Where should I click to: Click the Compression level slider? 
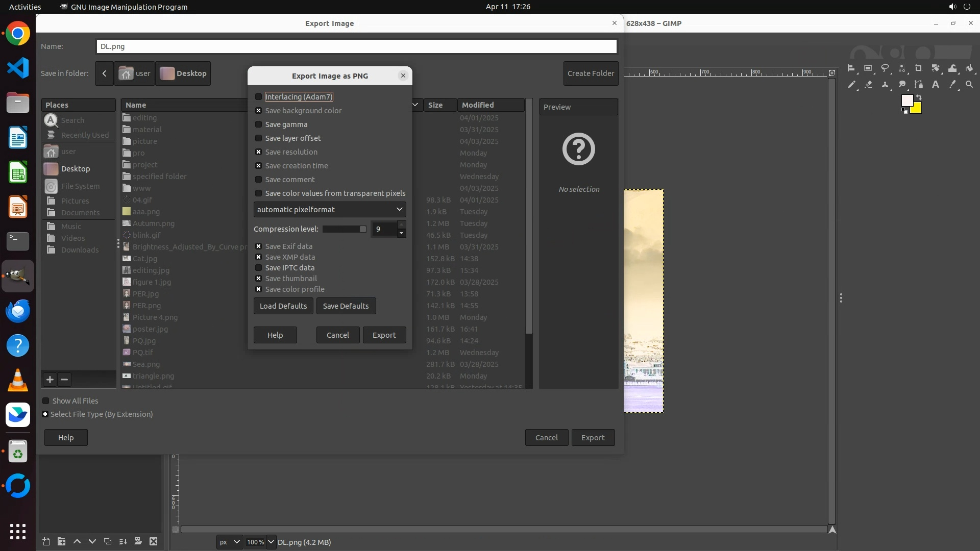point(344,229)
